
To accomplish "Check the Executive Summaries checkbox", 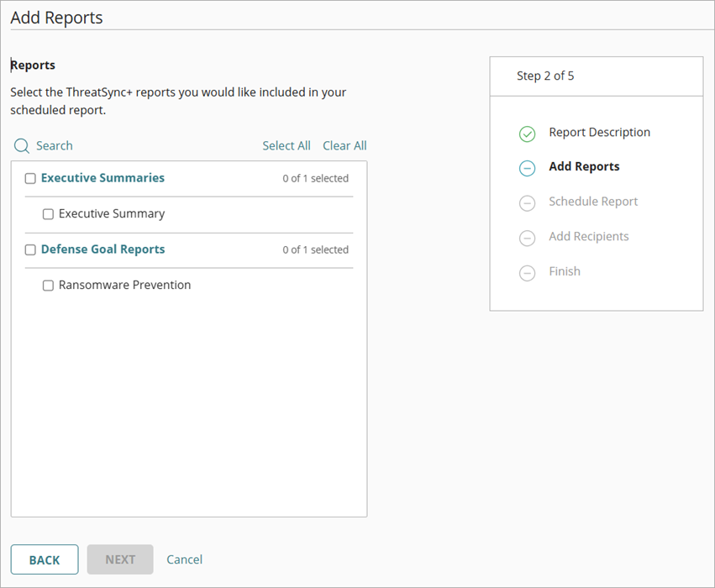I will pyautogui.click(x=29, y=178).
